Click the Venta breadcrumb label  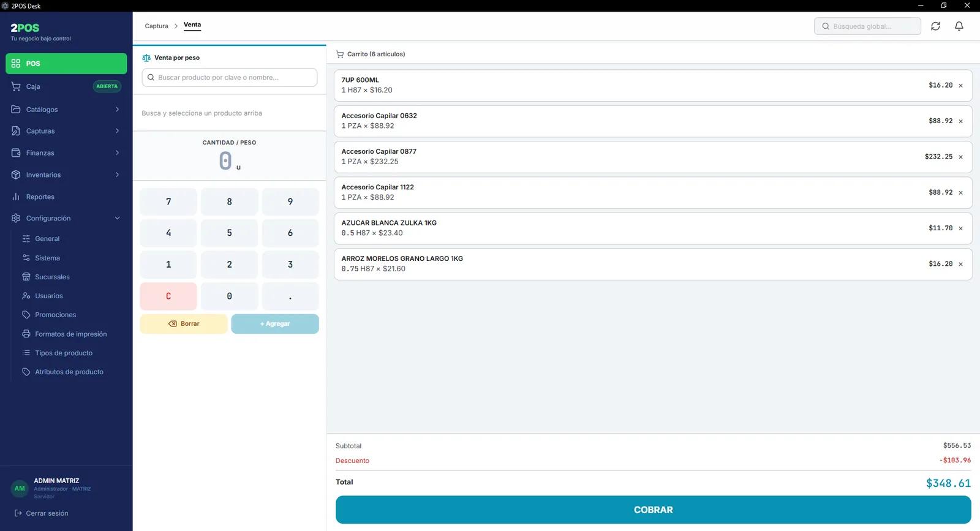pos(192,25)
